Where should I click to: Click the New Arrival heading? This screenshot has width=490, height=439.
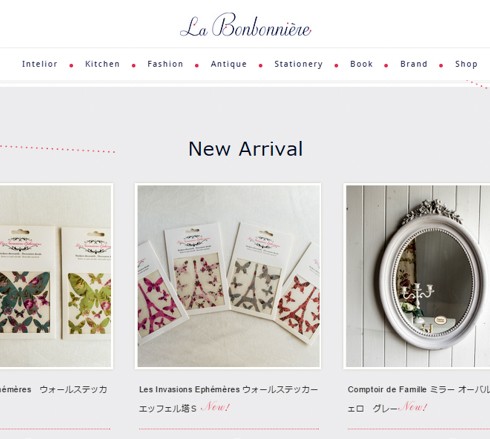click(x=246, y=149)
